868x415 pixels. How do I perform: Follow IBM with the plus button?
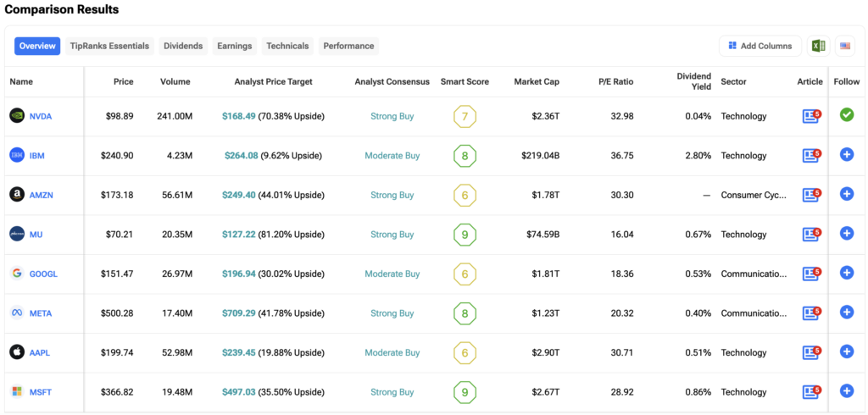tap(846, 155)
